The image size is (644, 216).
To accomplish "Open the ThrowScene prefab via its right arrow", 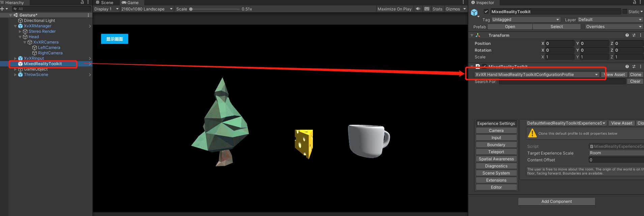I will pyautogui.click(x=90, y=75).
